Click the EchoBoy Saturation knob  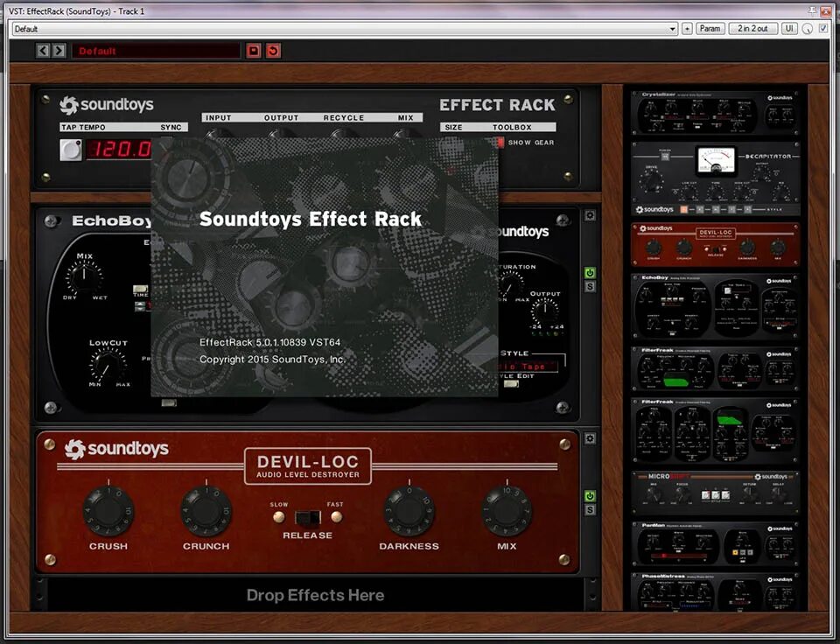tap(510, 284)
